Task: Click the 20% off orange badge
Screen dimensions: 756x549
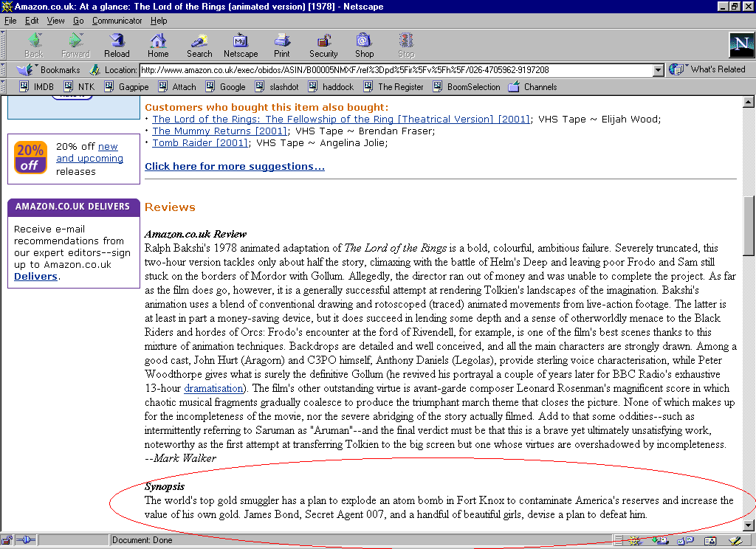Action: coord(30,157)
